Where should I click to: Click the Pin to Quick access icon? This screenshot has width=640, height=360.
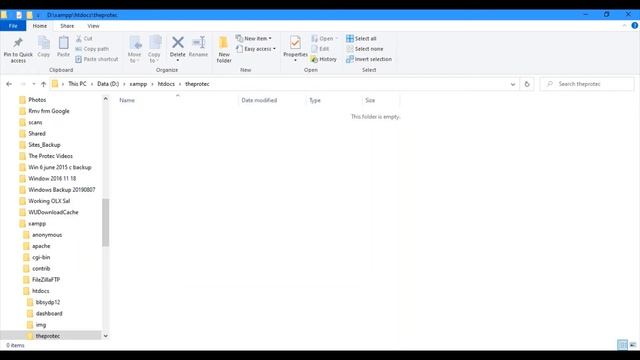(18, 42)
